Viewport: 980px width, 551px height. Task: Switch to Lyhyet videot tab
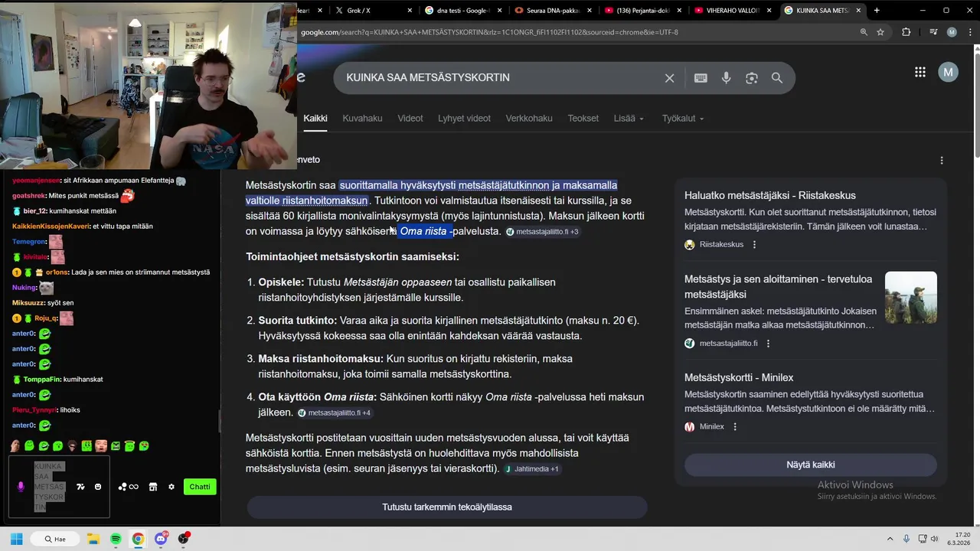click(x=464, y=119)
